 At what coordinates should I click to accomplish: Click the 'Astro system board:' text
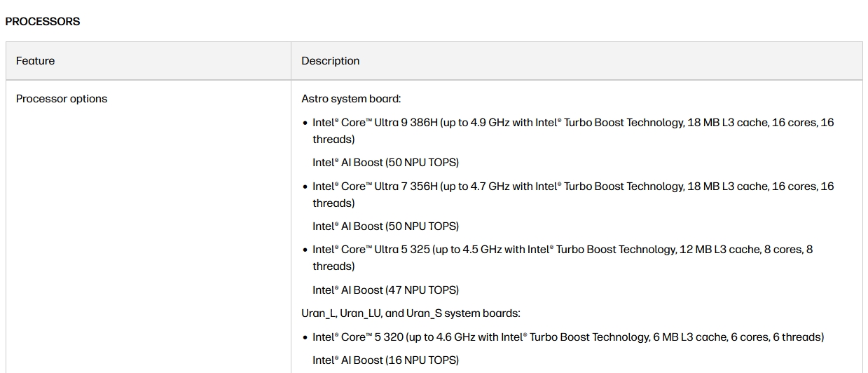351,99
